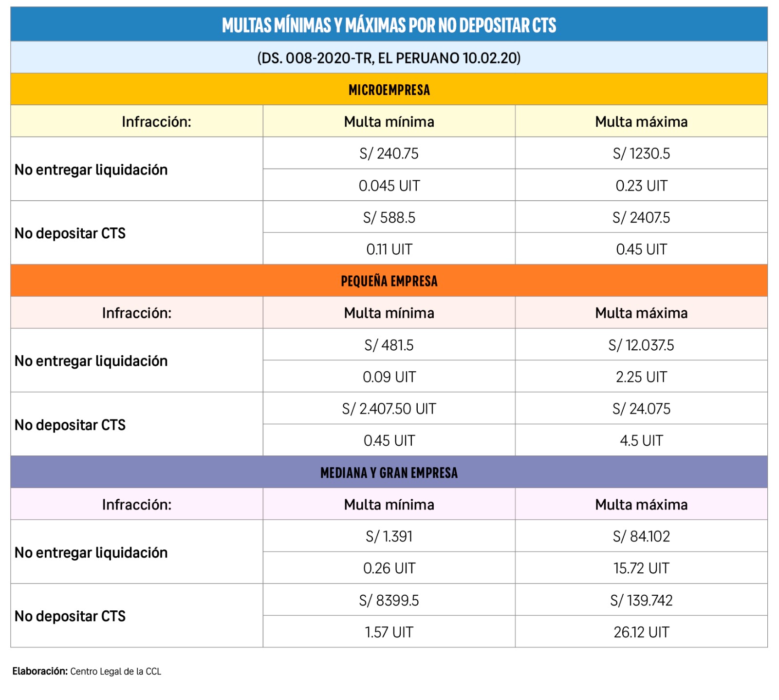The width and height of the screenshot is (779, 700).
Task: Select the 2.25 UIT value
Action: pyautogui.click(x=641, y=377)
